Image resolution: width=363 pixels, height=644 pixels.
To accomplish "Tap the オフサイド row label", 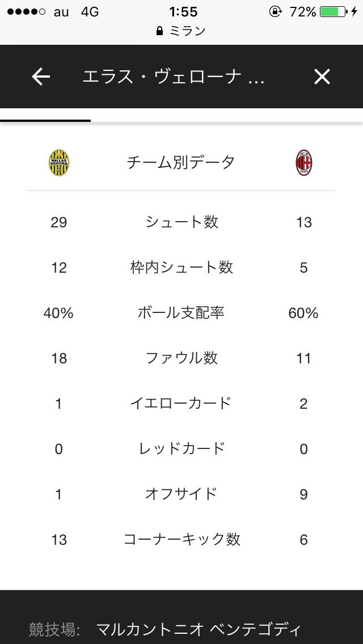I will [181, 494].
